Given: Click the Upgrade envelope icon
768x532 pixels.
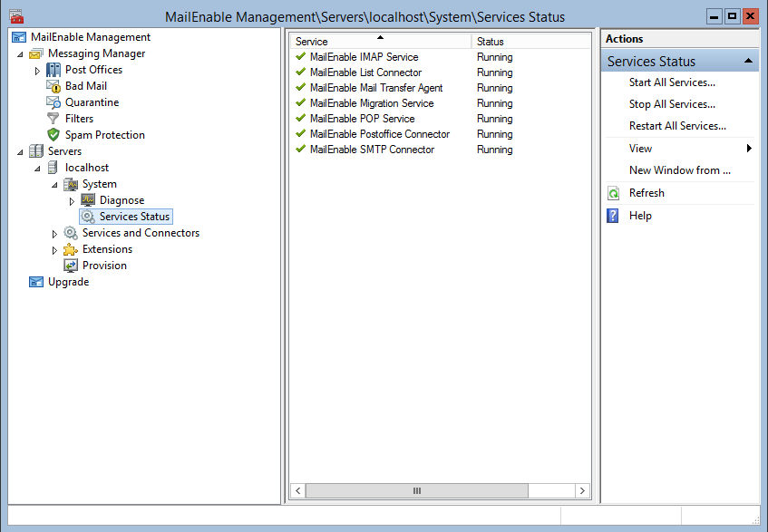Looking at the screenshot, I should tap(36, 282).
